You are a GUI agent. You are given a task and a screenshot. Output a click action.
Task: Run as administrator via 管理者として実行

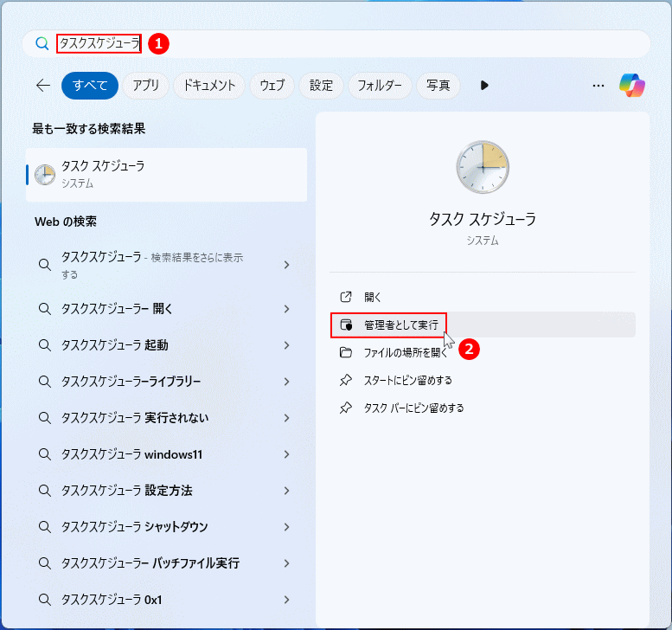pyautogui.click(x=483, y=325)
